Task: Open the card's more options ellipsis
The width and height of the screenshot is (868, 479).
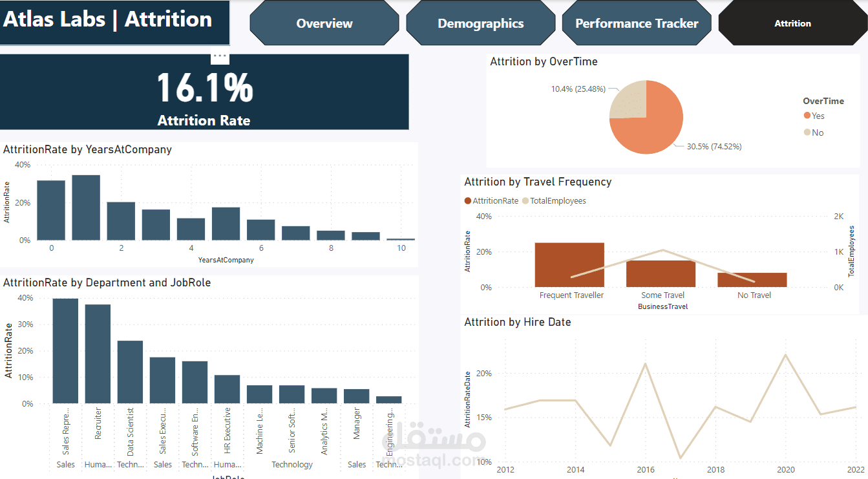Action: [x=220, y=56]
